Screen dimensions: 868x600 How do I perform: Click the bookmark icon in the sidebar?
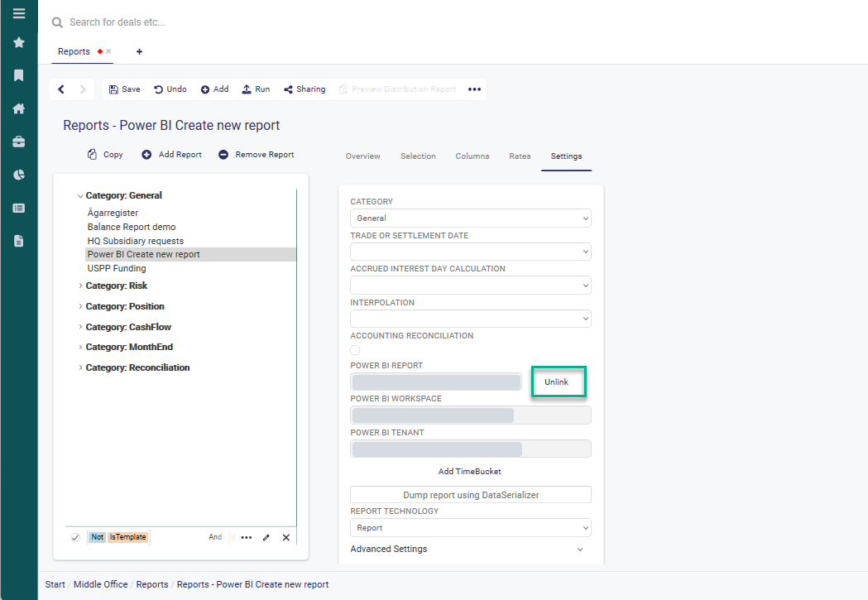coord(19,75)
